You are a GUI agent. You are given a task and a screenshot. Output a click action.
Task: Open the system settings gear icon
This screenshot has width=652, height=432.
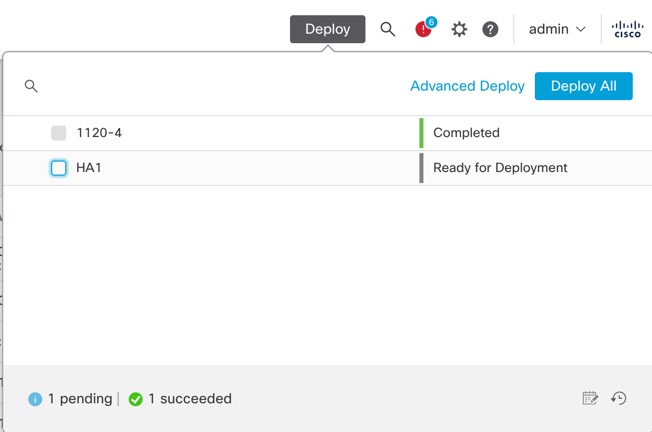coord(459,29)
